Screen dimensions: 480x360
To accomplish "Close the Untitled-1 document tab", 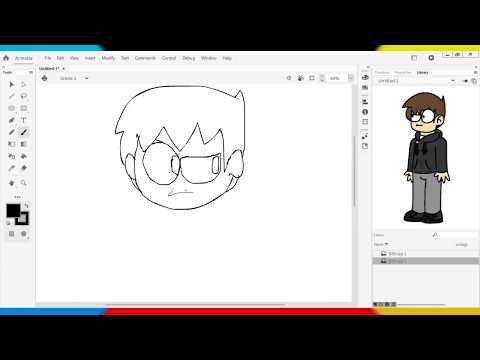I will point(63,68).
